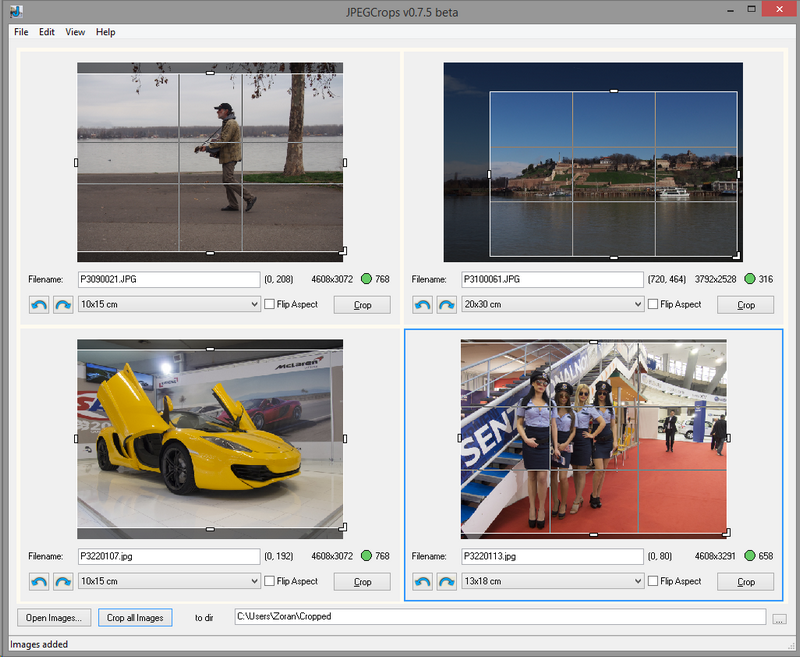Image resolution: width=800 pixels, height=657 pixels.
Task: Rotate P3090021.JPG counterclockwise
Action: pos(39,305)
